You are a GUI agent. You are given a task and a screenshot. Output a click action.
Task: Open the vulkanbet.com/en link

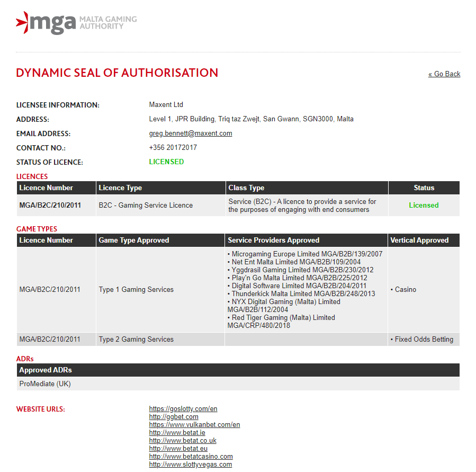(194, 425)
